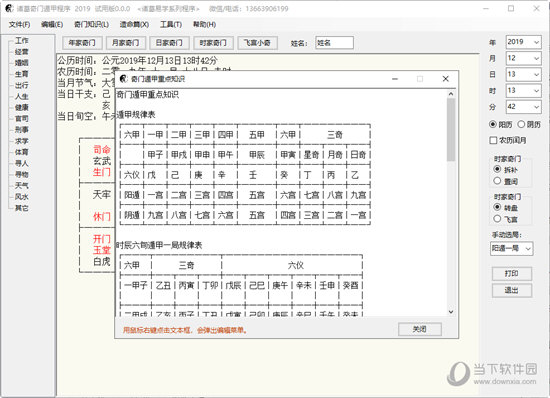Click the 玄武 text in chart
The image size is (550, 398).
pyautogui.click(x=102, y=161)
